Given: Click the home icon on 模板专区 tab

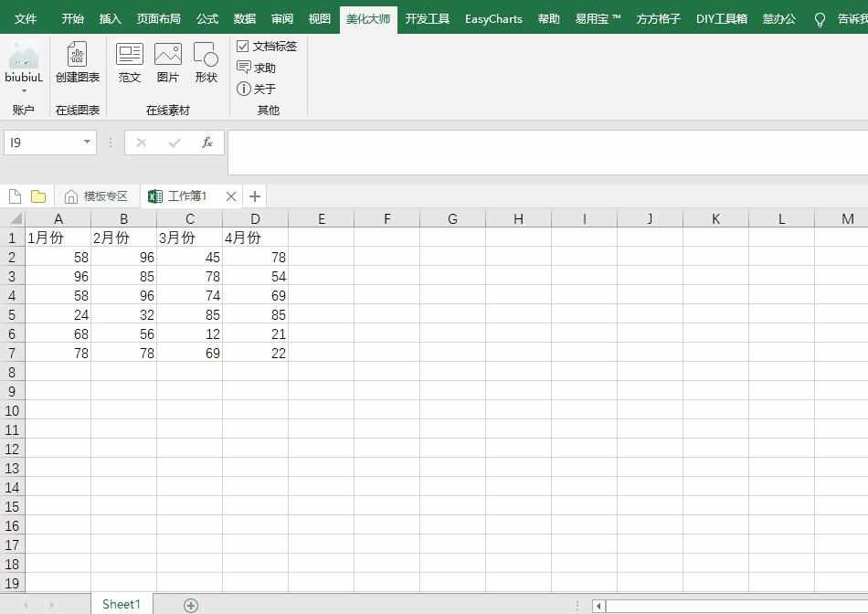Looking at the screenshot, I should coord(71,196).
